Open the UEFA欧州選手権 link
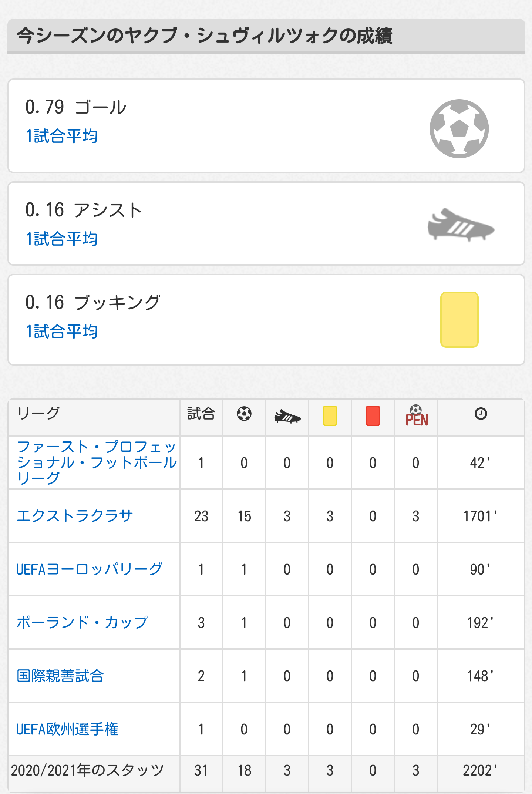 click(67, 729)
